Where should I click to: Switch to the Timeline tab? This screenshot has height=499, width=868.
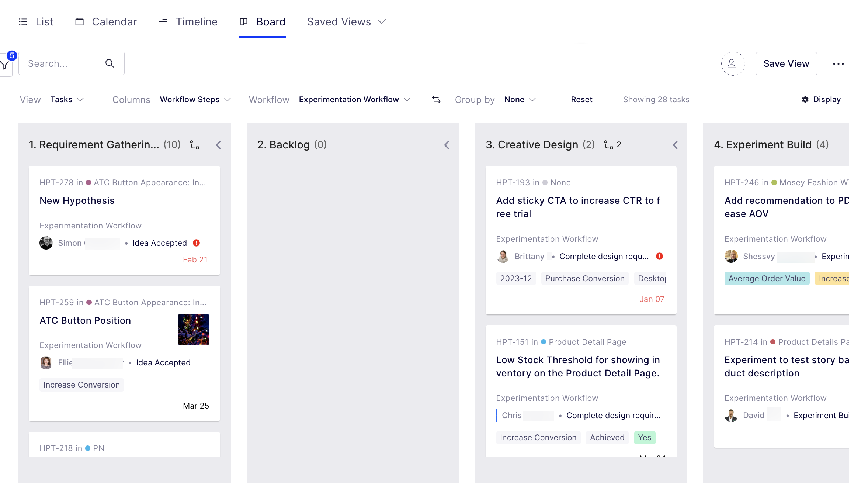pos(188,22)
